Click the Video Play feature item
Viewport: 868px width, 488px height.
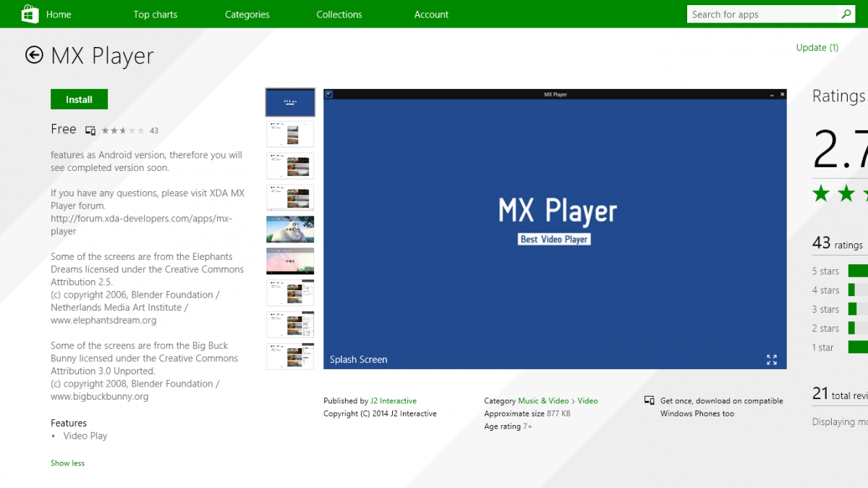pyautogui.click(x=85, y=436)
